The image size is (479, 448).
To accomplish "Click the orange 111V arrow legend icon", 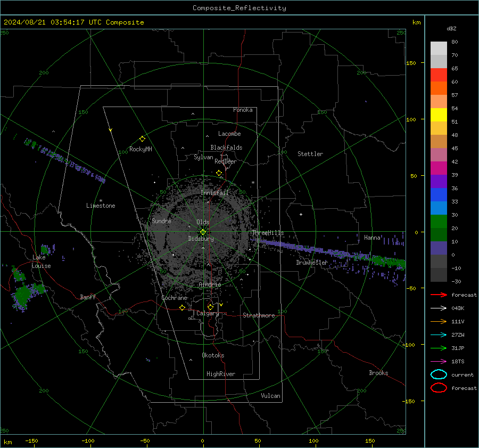I will click(439, 321).
